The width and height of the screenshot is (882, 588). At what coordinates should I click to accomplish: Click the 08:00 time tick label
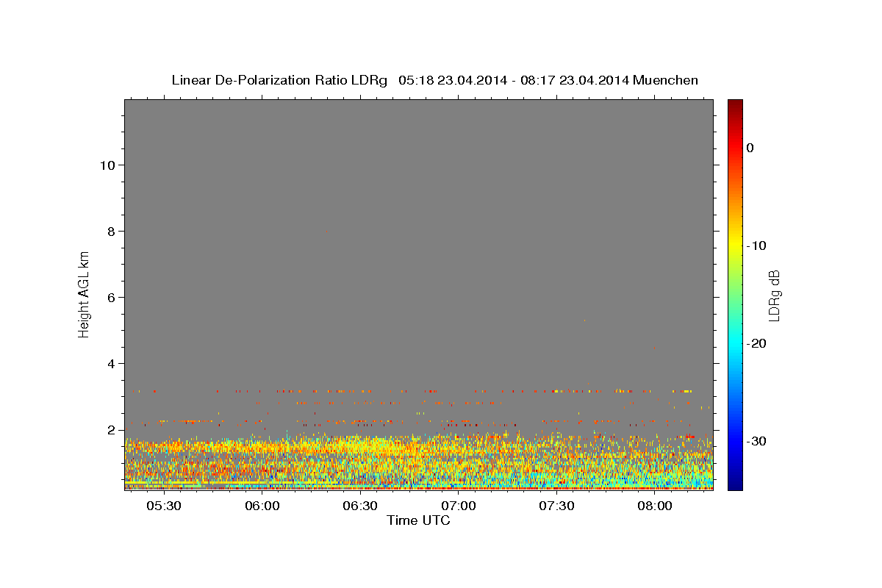[655, 506]
